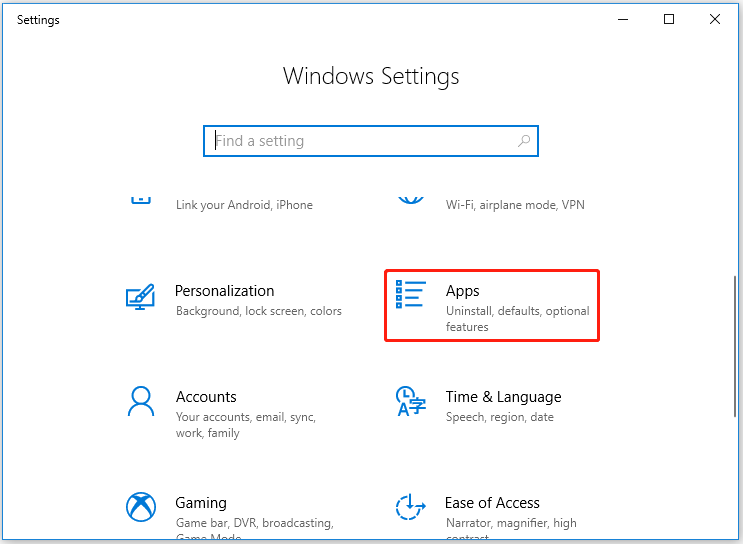This screenshot has width=743, height=544.
Task: Open the Time & Language icon
Action: point(410,401)
